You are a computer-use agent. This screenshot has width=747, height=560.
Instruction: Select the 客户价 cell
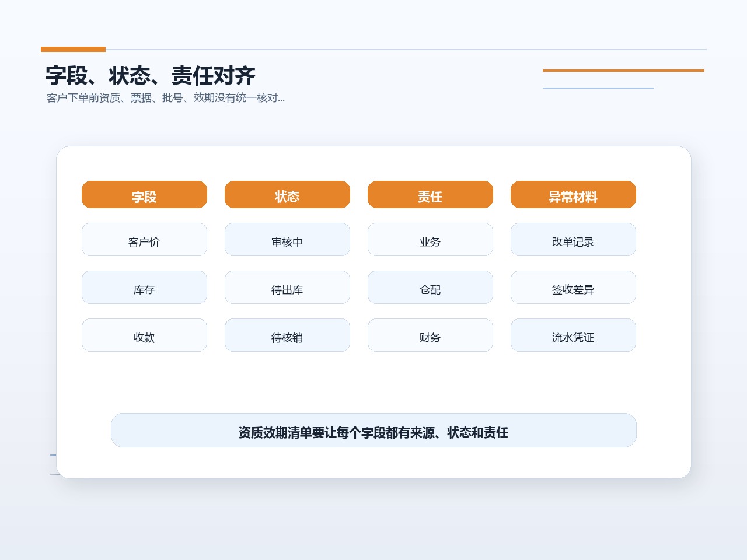click(x=144, y=239)
